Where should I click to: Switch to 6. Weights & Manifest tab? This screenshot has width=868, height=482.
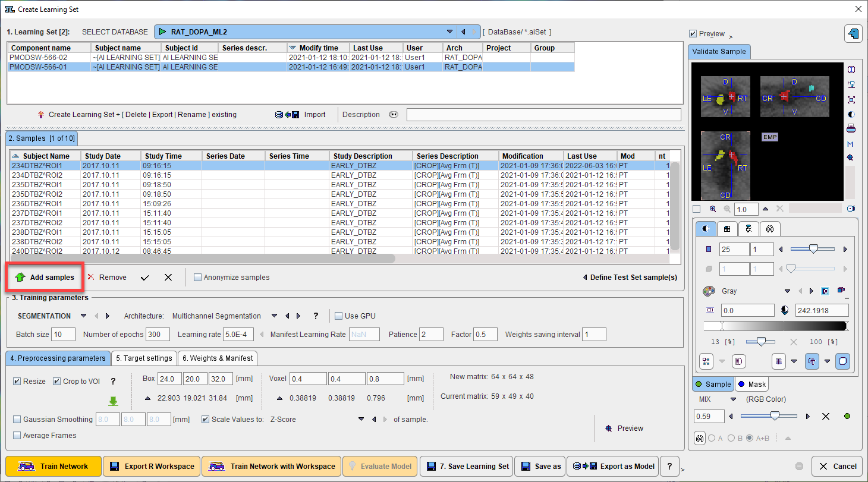click(x=218, y=358)
